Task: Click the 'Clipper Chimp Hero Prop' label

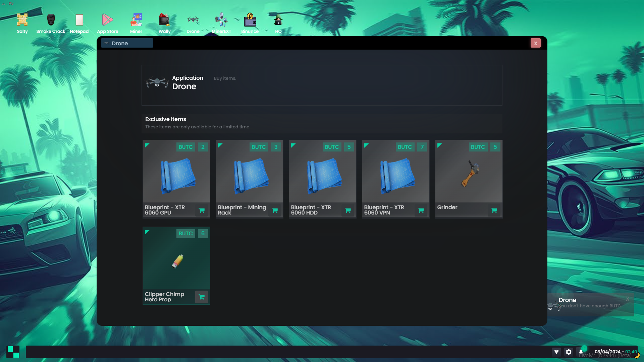Action: tap(164, 297)
